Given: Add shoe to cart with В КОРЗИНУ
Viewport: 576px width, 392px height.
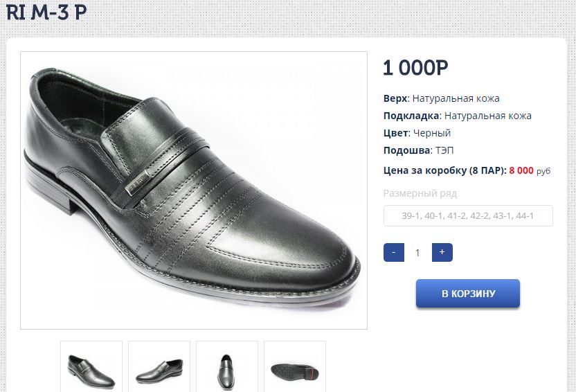Looking at the screenshot, I should [468, 294].
